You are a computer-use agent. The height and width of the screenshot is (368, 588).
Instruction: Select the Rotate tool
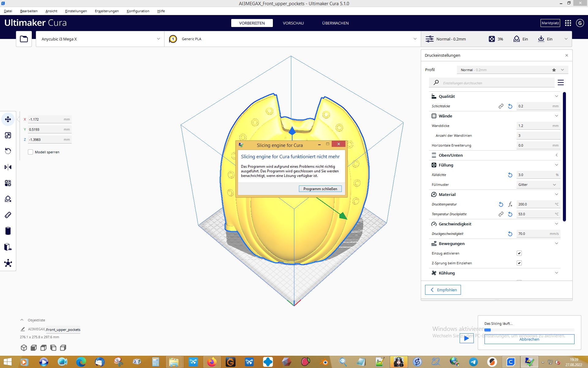coord(8,151)
